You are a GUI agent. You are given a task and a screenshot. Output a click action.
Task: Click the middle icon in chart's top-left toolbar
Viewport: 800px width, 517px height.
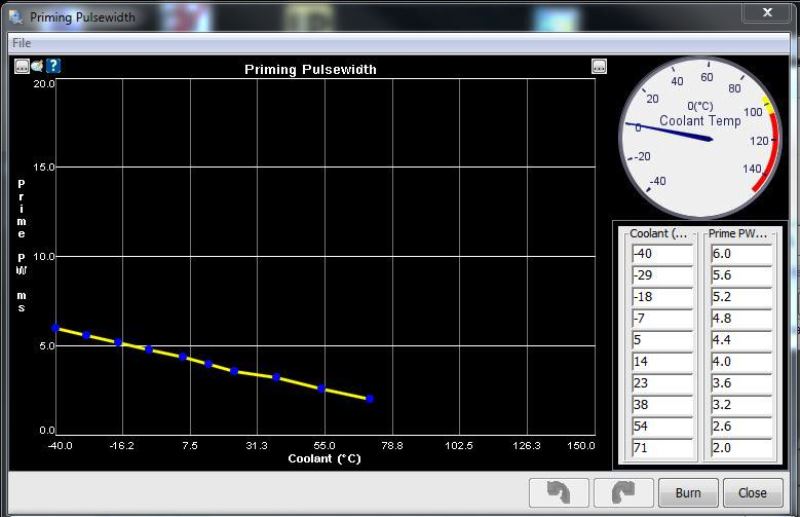(37, 66)
